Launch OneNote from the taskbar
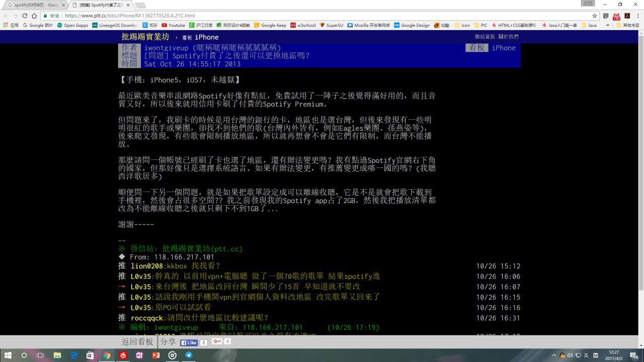Image resolution: width=644 pixels, height=362 pixels. [139, 355]
